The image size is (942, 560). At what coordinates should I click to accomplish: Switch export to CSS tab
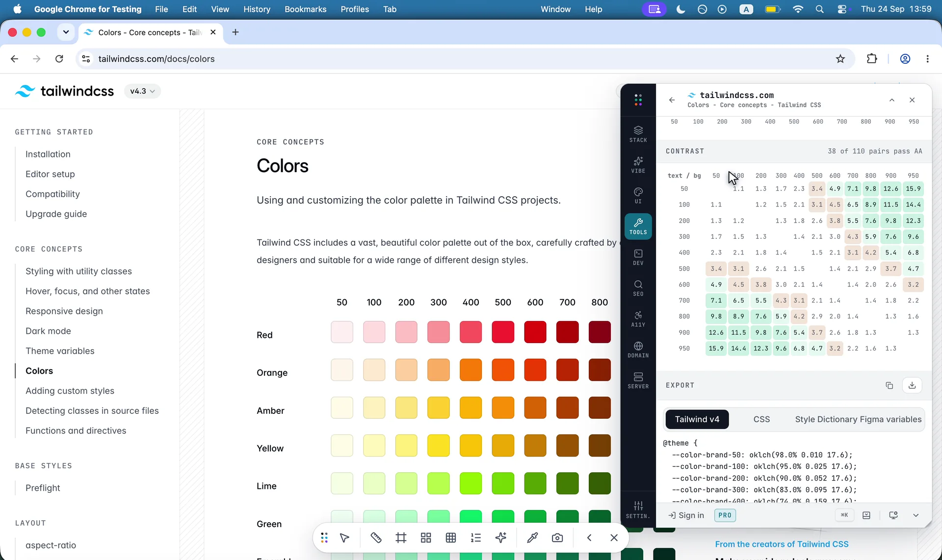[x=761, y=419]
